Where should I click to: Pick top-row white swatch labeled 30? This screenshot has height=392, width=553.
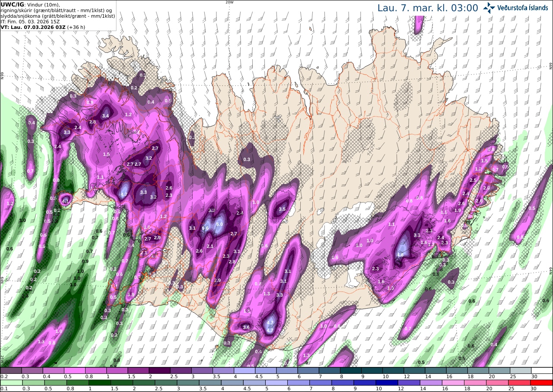click(542, 370)
